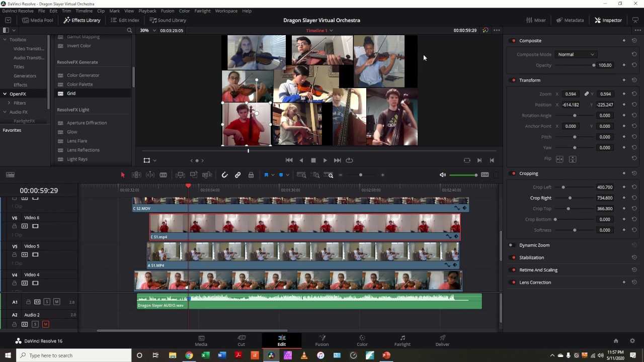Switch to the Color page
Screen dimensions: 644x362
(362, 340)
